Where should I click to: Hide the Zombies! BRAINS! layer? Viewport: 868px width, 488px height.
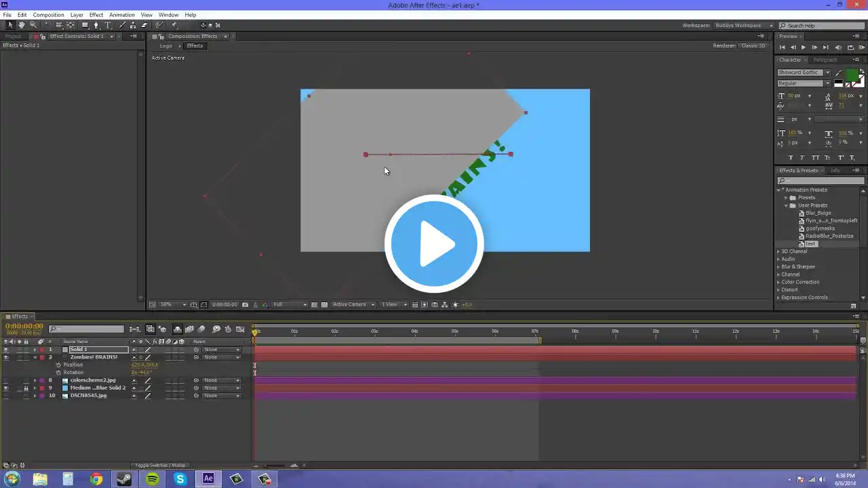click(6, 357)
